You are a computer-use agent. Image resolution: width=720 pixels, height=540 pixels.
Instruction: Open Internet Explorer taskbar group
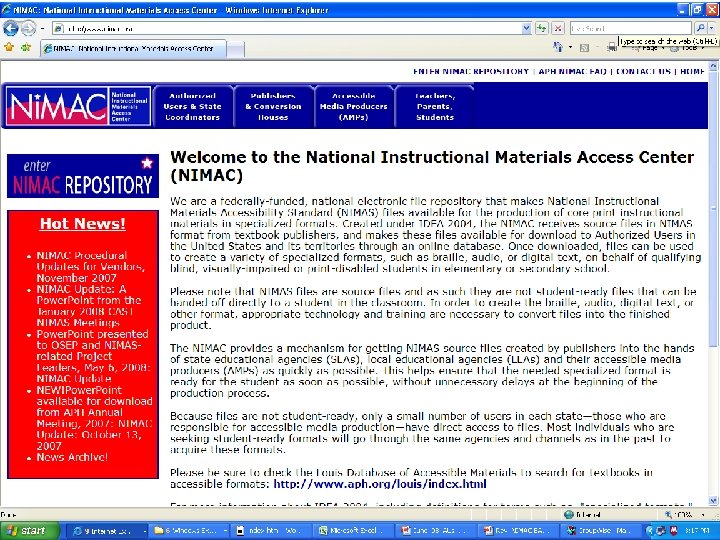click(x=109, y=531)
